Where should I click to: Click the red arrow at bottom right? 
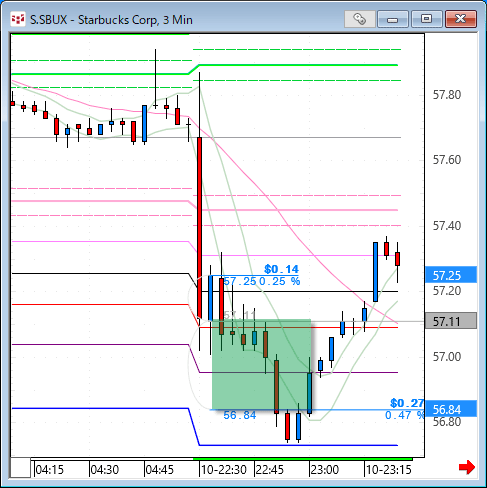[467, 467]
